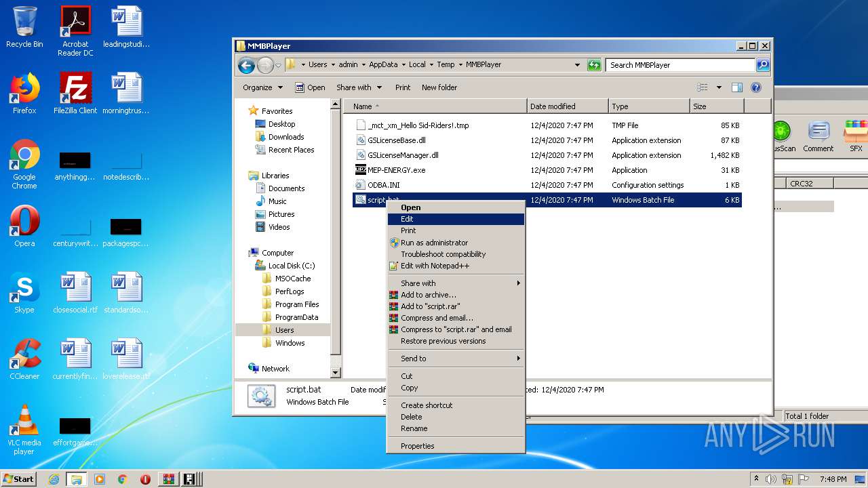This screenshot has height=488, width=868.
Task: Open closesocial.rtf desktop document
Action: pos(75,292)
